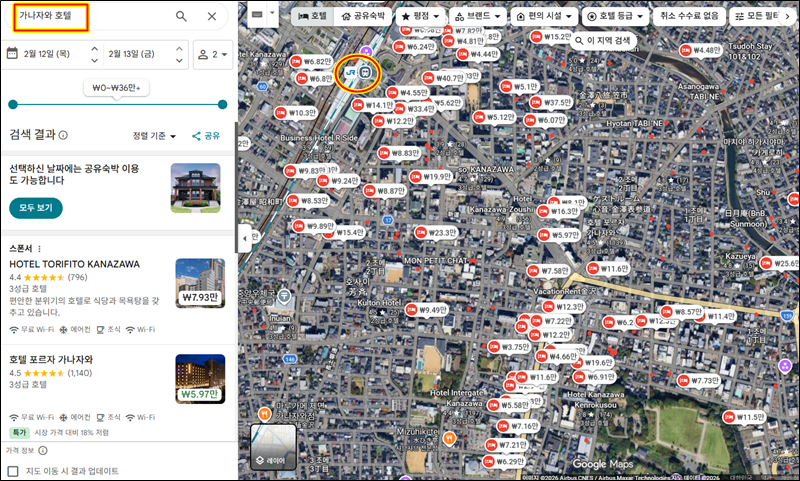Open the 편의 시설 amenities filter
This screenshot has width=800, height=481.
click(544, 16)
